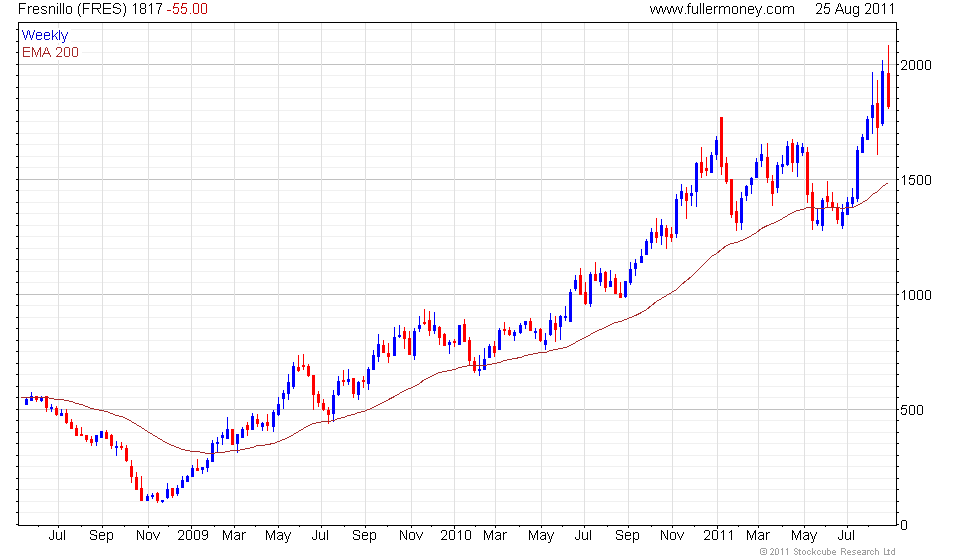The width and height of the screenshot is (980, 560).
Task: Click the '-55.00' price change value
Action: coord(187,9)
